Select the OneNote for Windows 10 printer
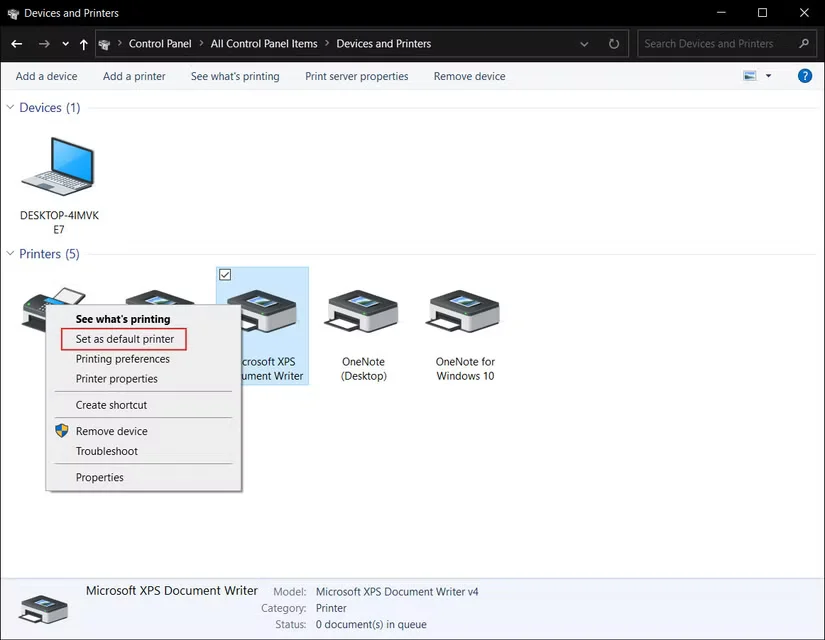This screenshot has height=640, width=825. point(465,312)
